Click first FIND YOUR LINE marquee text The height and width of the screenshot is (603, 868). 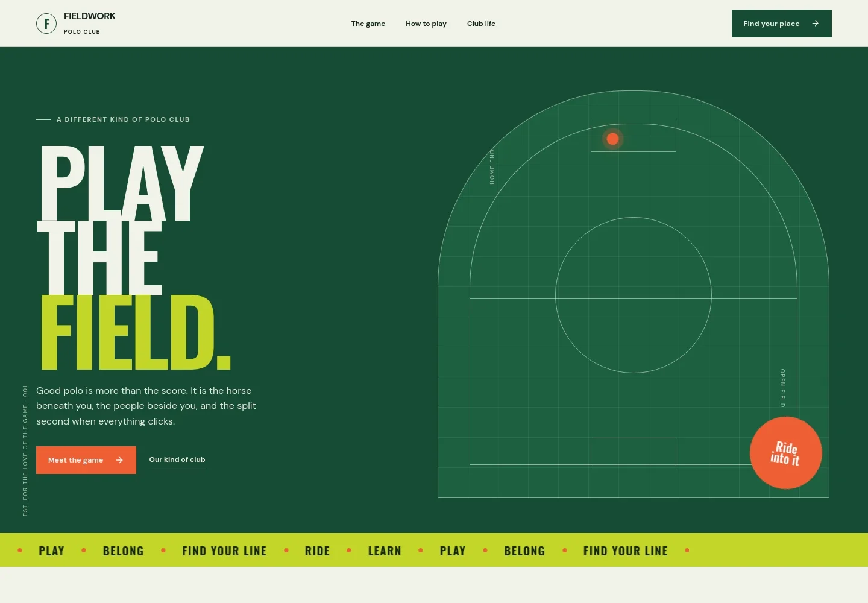[x=224, y=551]
